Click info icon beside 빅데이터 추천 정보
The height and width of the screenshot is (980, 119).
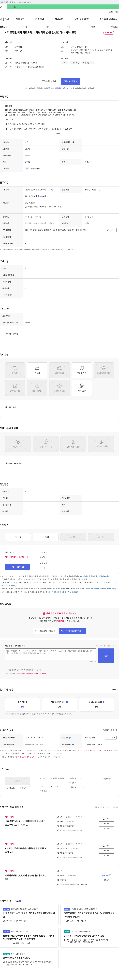20,901
